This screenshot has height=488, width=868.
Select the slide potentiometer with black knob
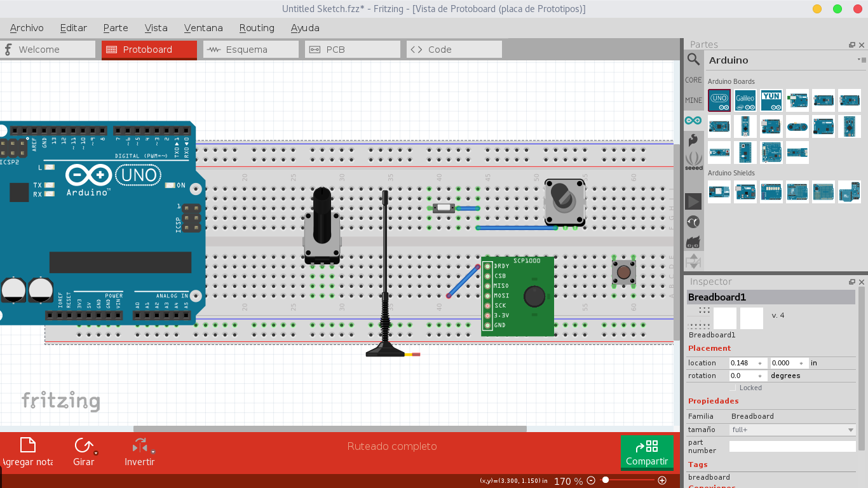[x=322, y=226]
